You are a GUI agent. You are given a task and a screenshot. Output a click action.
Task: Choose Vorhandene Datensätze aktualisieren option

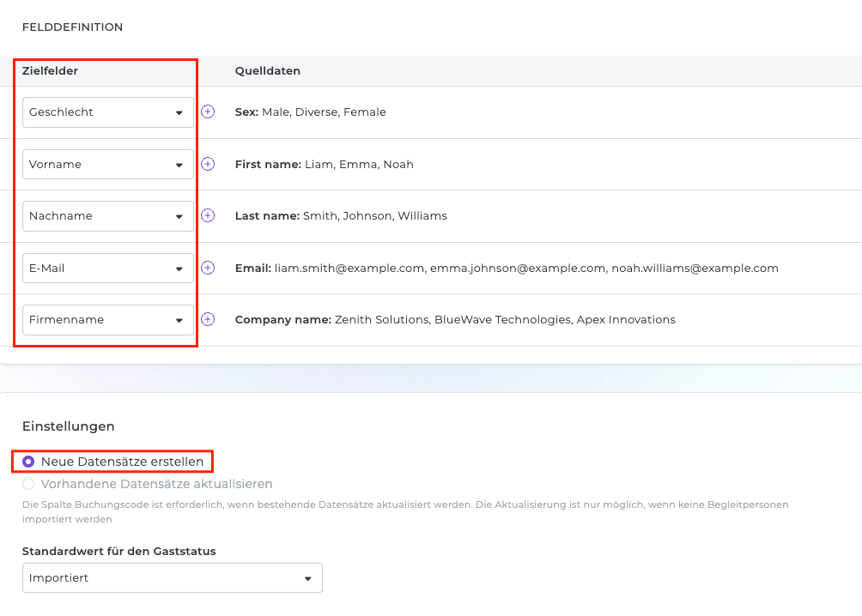pyautogui.click(x=28, y=484)
